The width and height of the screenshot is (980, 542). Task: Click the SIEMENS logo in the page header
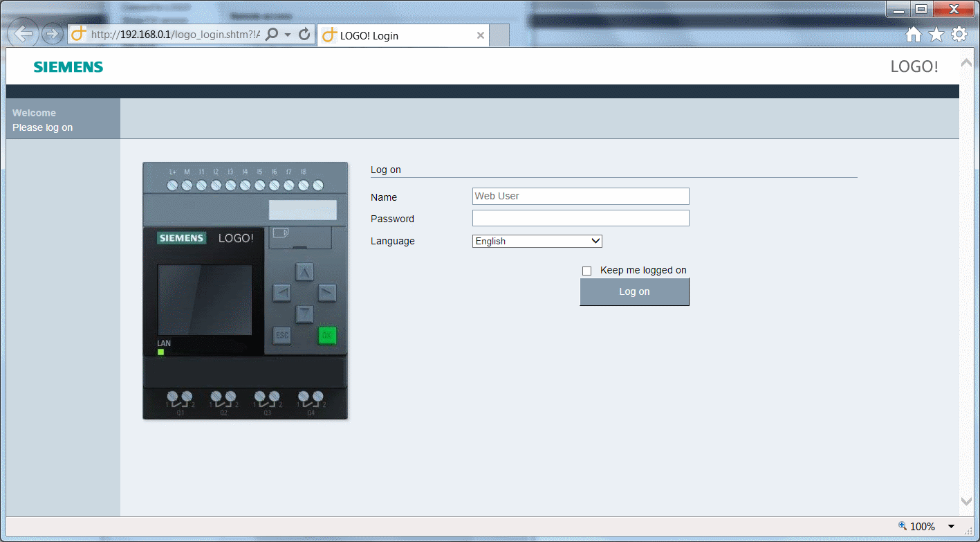(x=68, y=67)
